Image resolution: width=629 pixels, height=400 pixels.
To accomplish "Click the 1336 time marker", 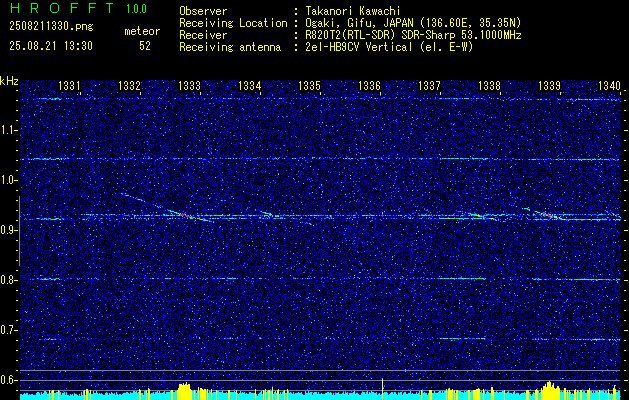I will [369, 85].
